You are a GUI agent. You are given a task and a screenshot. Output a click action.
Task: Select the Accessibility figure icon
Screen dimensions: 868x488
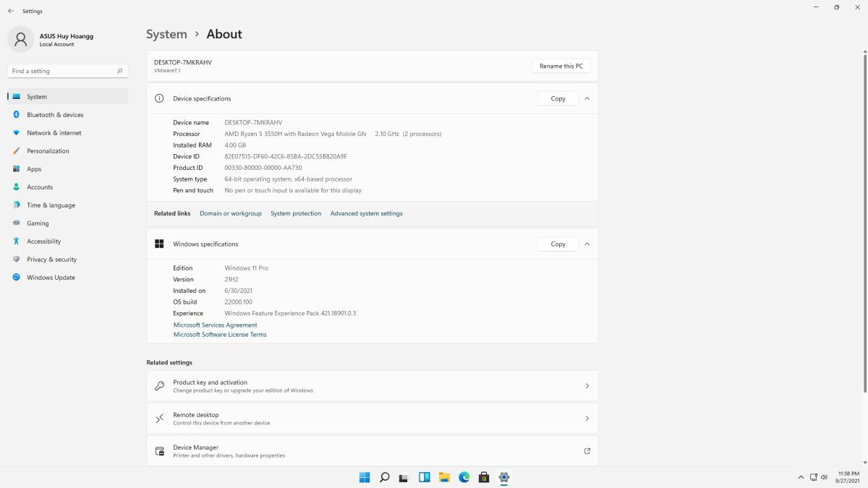pyautogui.click(x=16, y=241)
